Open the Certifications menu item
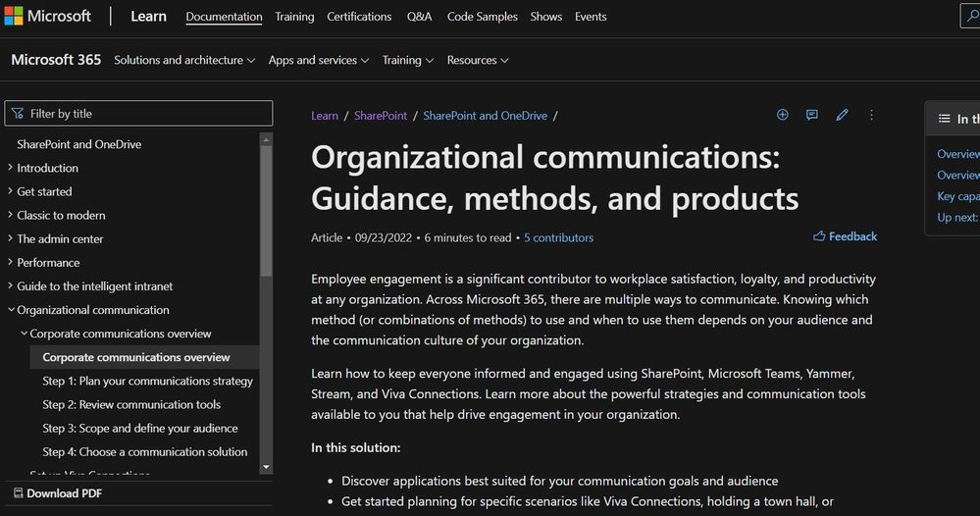The width and height of the screenshot is (980, 516). 359,17
